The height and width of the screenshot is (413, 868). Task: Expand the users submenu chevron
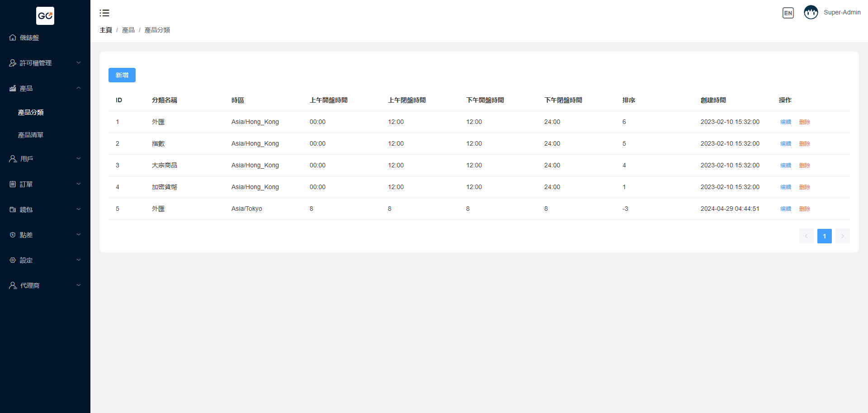79,159
